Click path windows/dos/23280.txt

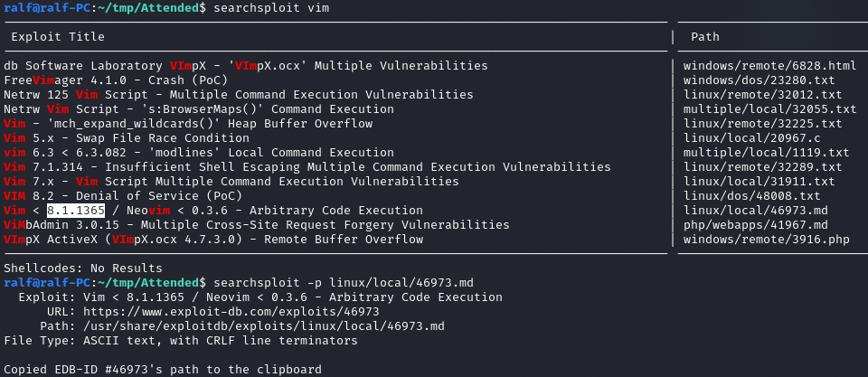click(759, 80)
